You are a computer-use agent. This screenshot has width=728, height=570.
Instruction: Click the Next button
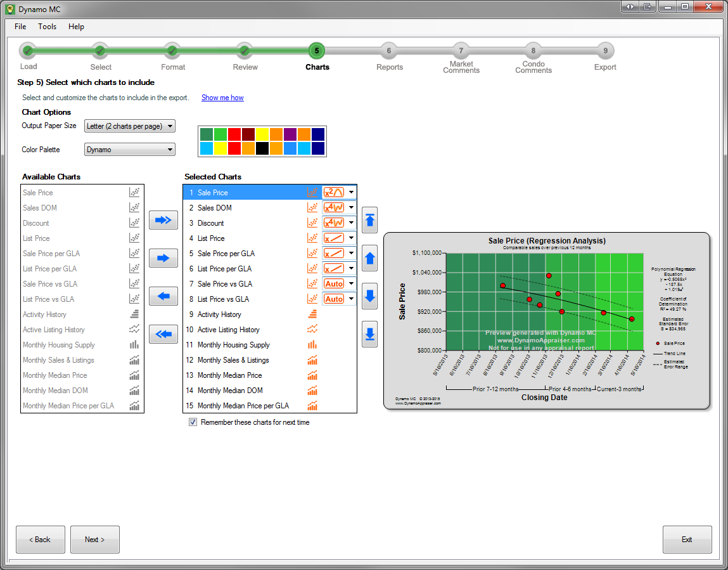(x=94, y=540)
